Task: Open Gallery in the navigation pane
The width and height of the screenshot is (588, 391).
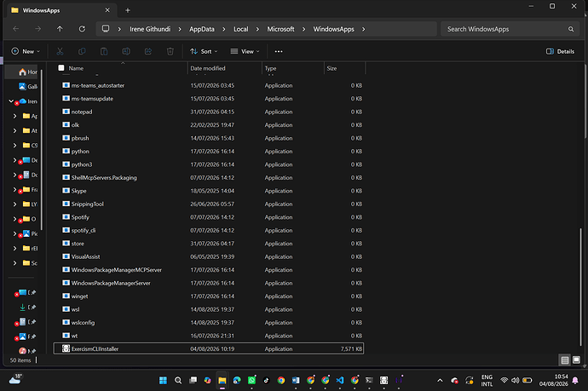Action: (28, 87)
